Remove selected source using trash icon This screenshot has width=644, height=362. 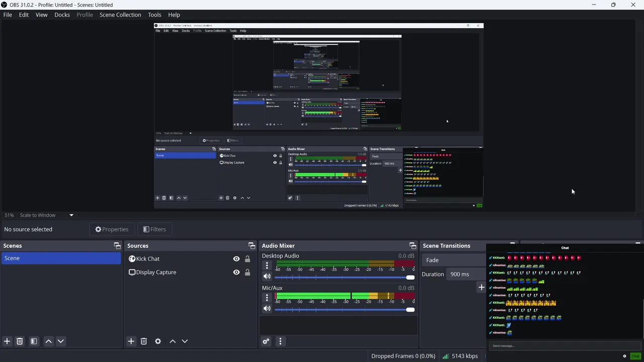(x=143, y=341)
